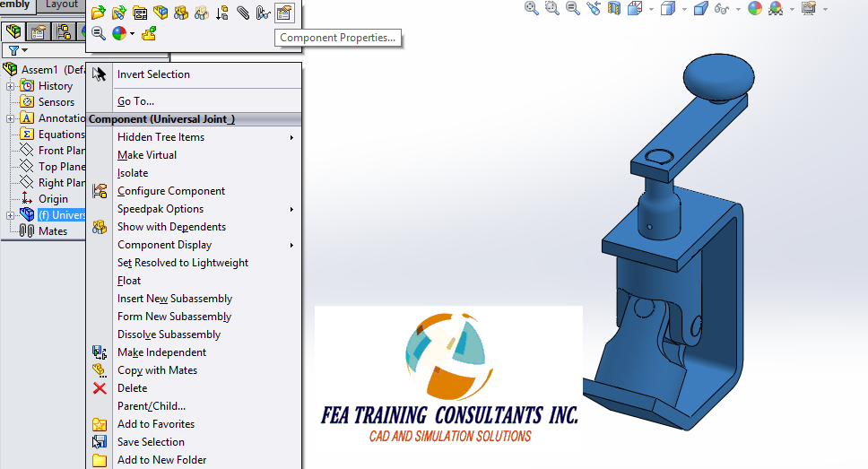Click Zoom to Fit in heads-up toolbar

click(532, 8)
